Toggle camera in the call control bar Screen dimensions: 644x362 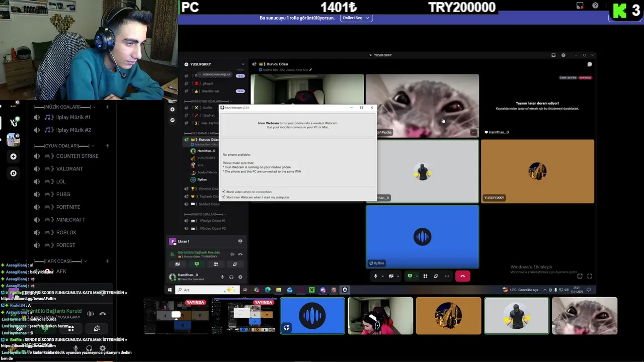(391, 276)
